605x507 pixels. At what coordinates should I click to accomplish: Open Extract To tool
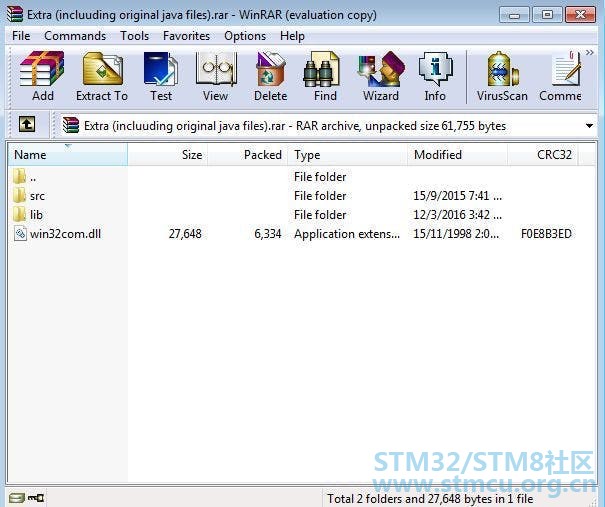click(102, 69)
